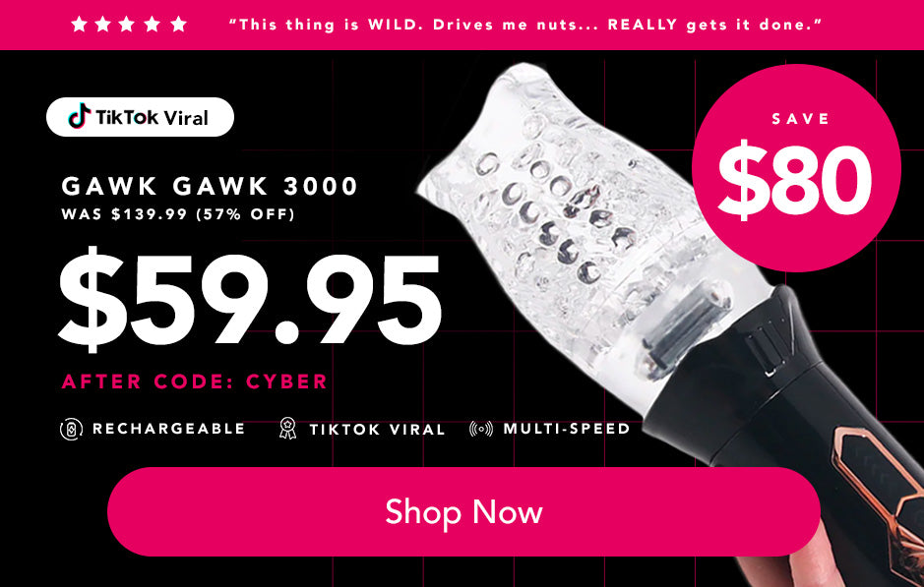Click the MULTI-SPEED feature label
The width and height of the screenshot is (924, 587).
(567, 429)
